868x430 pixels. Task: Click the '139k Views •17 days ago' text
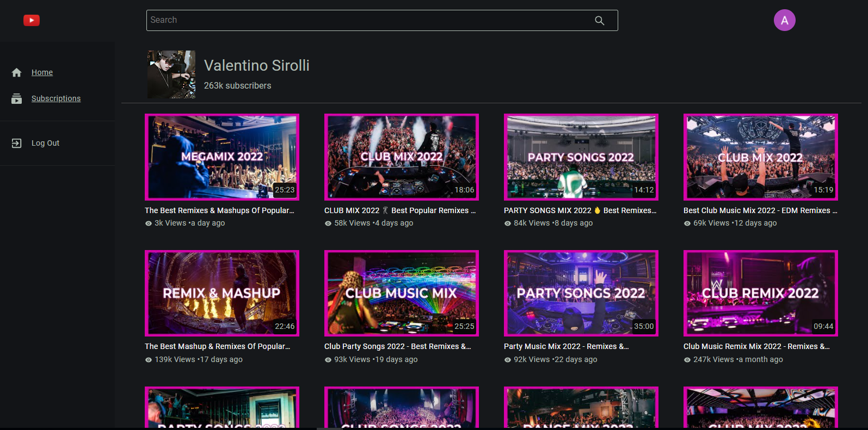point(199,359)
